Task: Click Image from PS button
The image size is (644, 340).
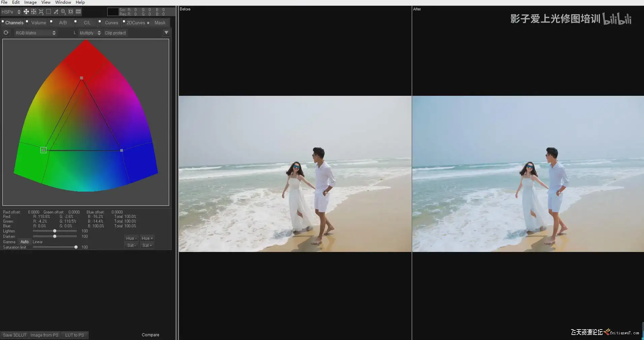Action: pos(44,335)
